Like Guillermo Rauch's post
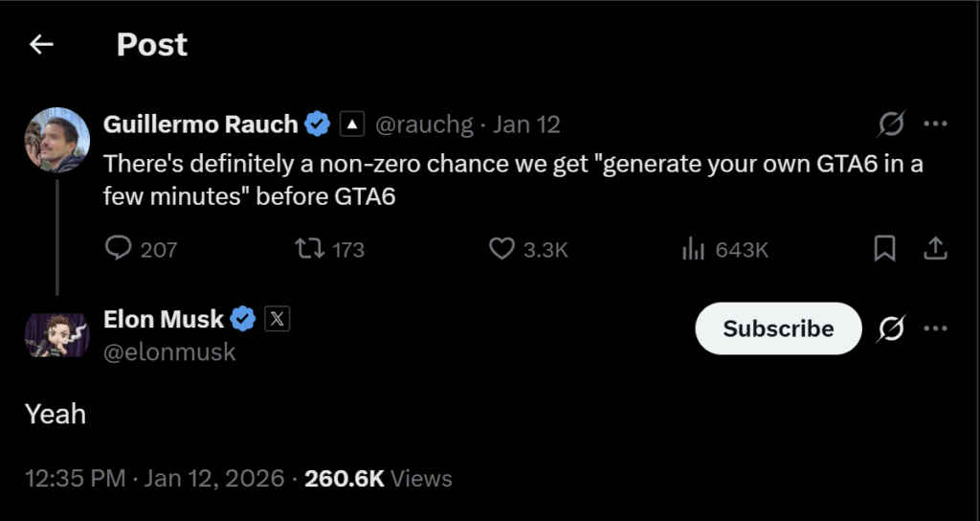 click(502, 250)
